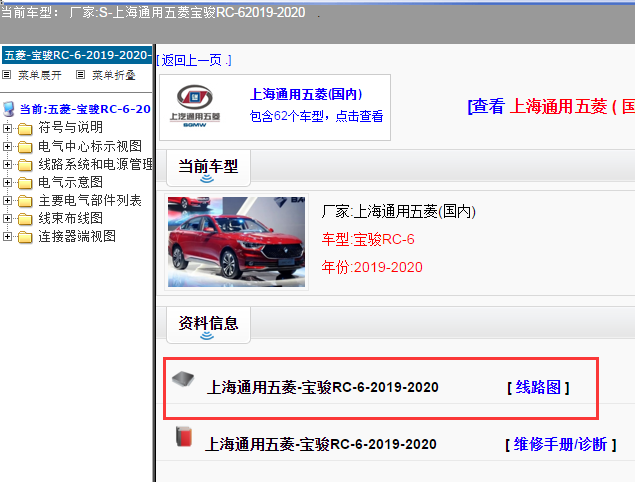Click the text 厂家:上海通用五菱(国内)
Image resolution: width=635 pixels, height=482 pixels.
point(398,211)
